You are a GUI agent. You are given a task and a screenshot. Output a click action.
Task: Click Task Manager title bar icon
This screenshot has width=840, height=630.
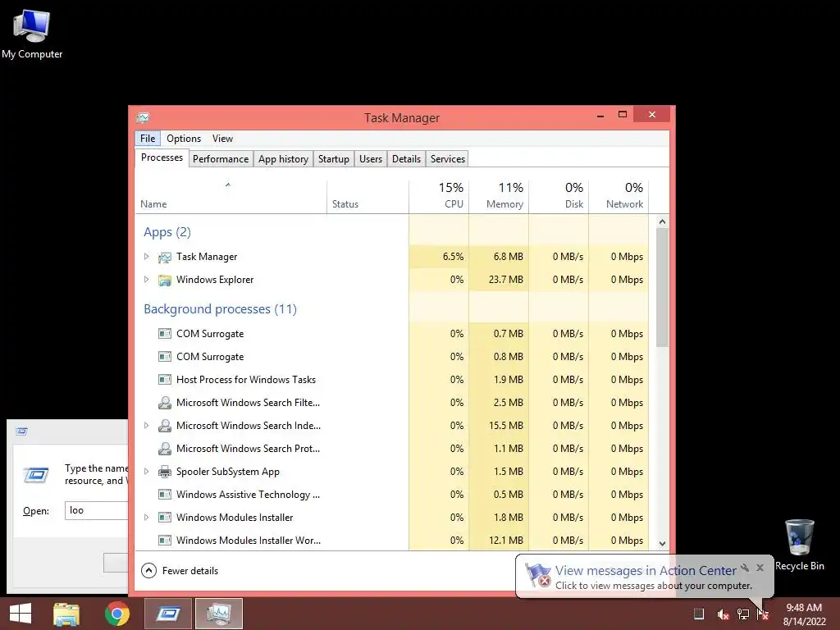point(143,117)
